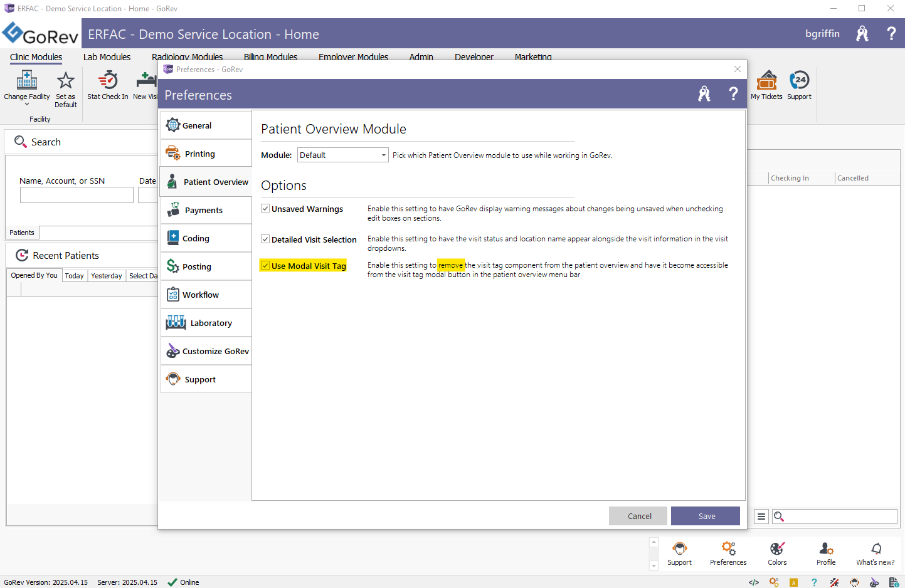Click the crossed-out bug status bar icon
Image resolution: width=905 pixels, height=588 pixels.
[834, 582]
